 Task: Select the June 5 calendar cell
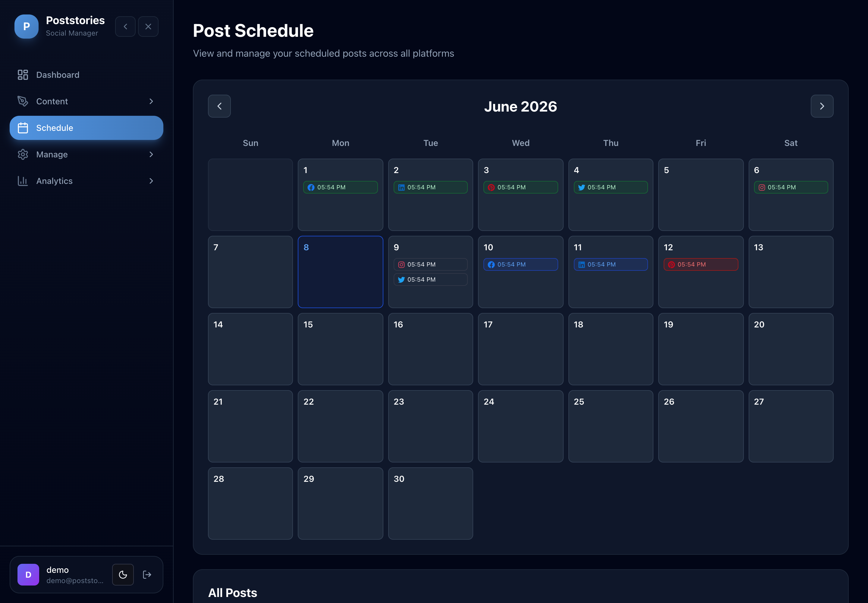coord(701,194)
